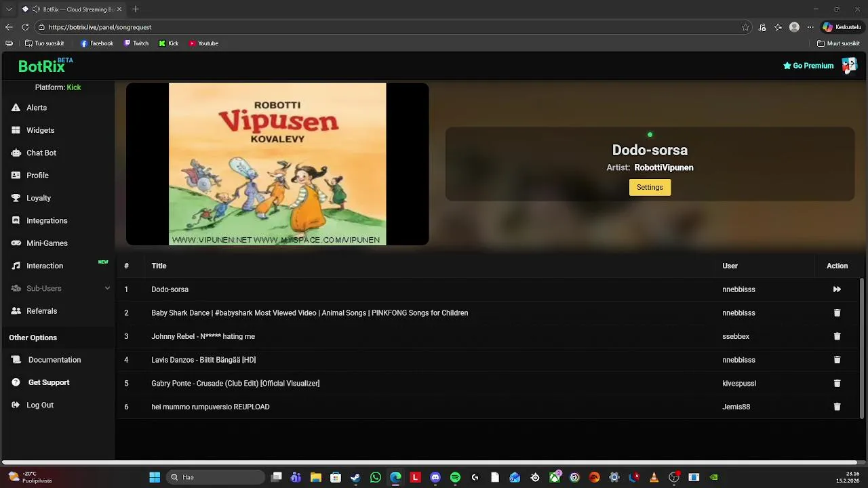Click the song queue vertical scrollbar
Viewport: 868px width, 488px height.
[x=863, y=348]
